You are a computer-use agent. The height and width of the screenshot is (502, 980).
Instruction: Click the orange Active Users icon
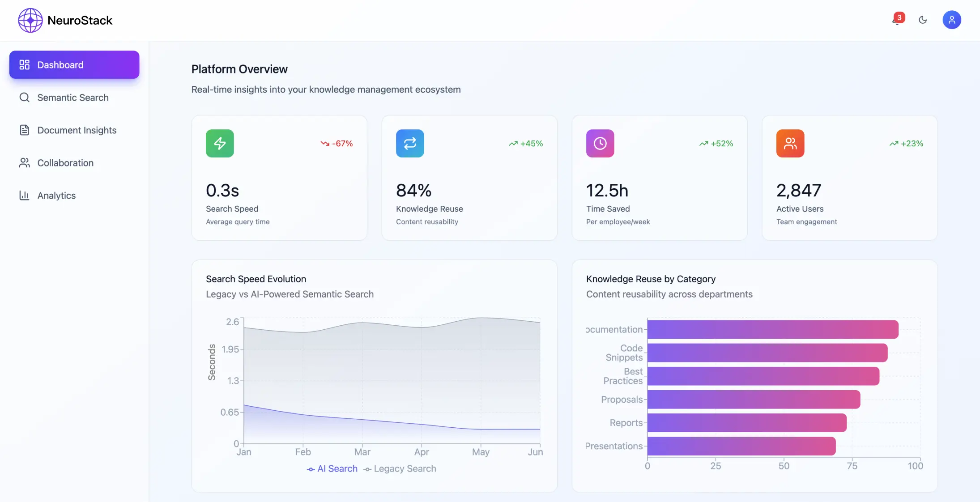pos(790,143)
